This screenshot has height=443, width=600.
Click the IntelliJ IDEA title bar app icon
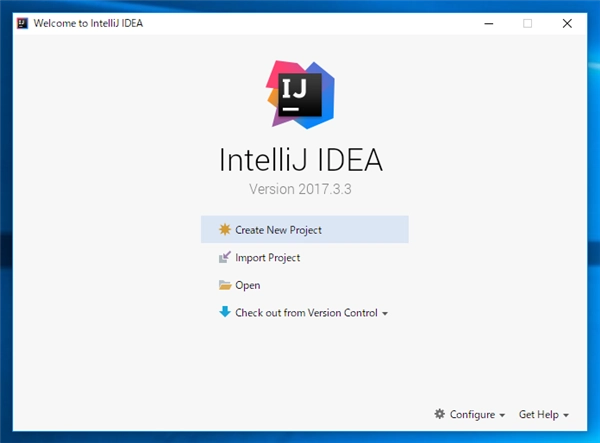coord(23,23)
